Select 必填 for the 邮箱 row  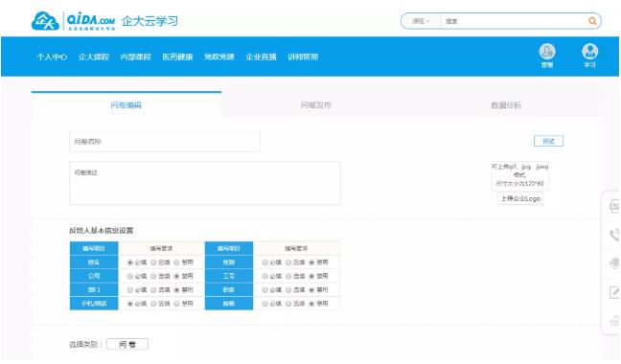[264, 304]
